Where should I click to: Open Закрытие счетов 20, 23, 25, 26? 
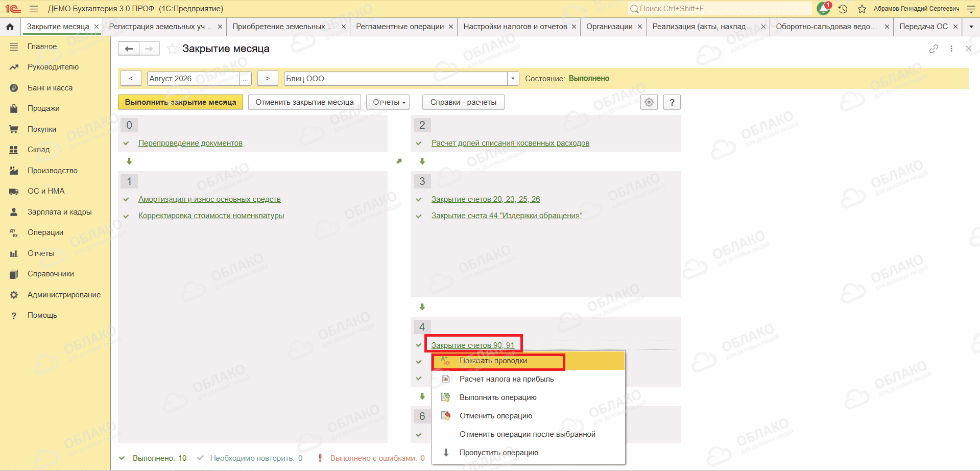tap(486, 199)
